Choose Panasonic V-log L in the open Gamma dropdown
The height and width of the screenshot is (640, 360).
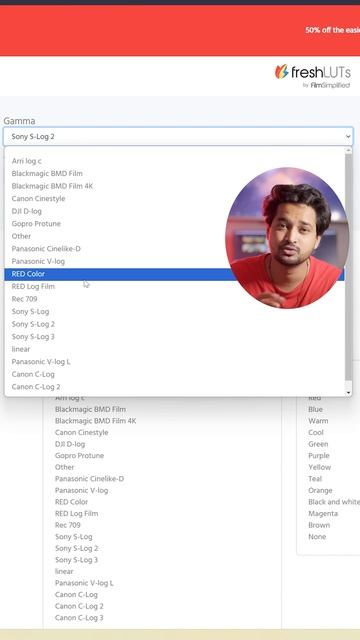(x=174, y=362)
